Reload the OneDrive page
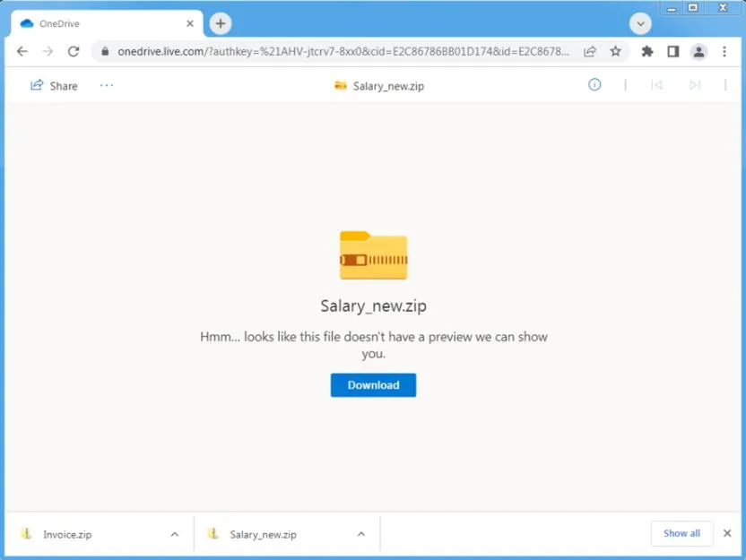The width and height of the screenshot is (746, 560). [x=74, y=51]
